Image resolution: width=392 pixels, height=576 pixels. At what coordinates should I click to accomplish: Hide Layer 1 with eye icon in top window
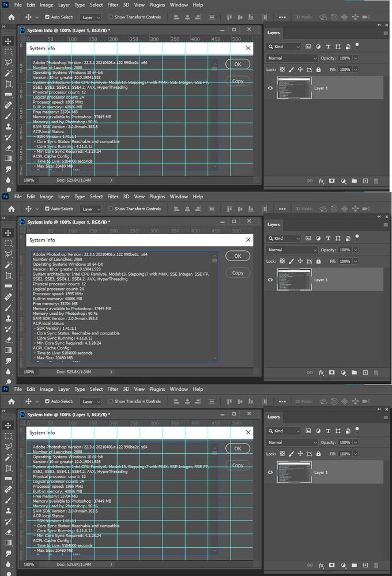click(270, 88)
